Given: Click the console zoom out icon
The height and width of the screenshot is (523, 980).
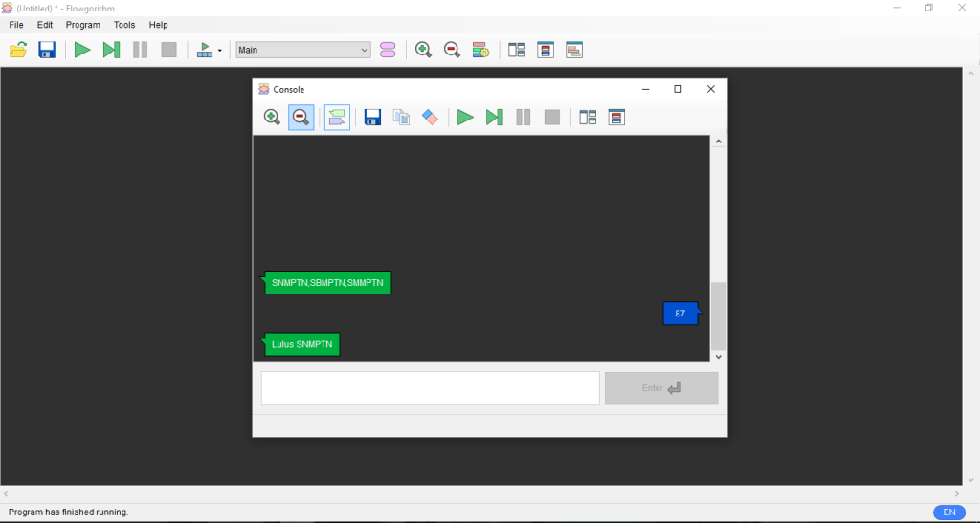Looking at the screenshot, I should point(301,117).
